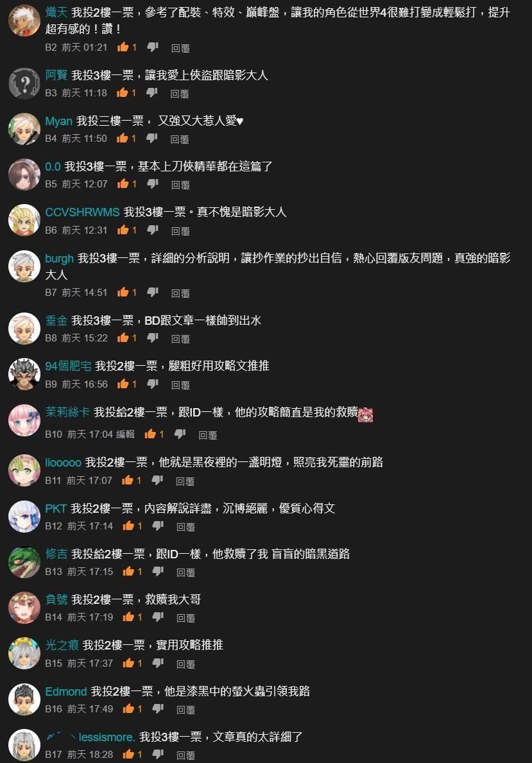
Task: Reply to comment B14 via 回覆
Action: (x=185, y=618)
